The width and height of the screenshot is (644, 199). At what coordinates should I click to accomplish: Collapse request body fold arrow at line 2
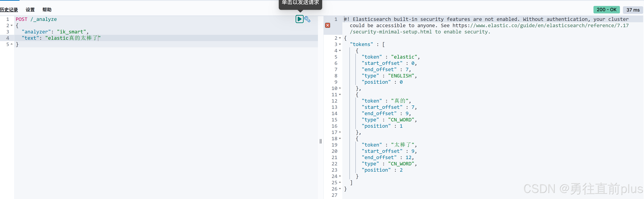pos(12,25)
